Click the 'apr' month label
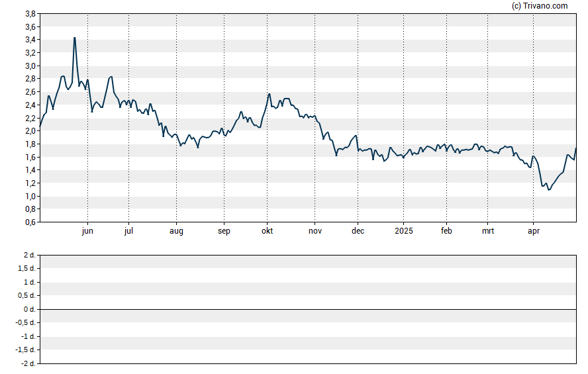The image size is (588, 374). [533, 232]
